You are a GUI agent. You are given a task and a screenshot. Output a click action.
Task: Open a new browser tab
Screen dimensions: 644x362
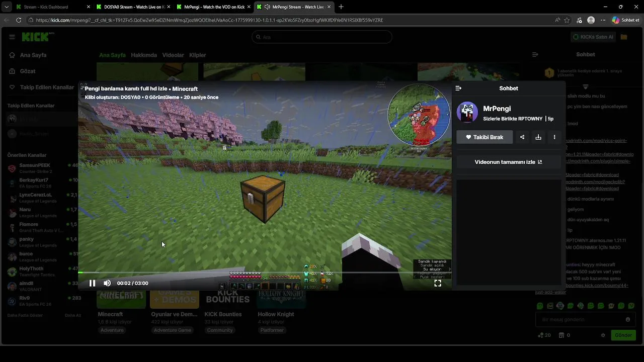pyautogui.click(x=341, y=7)
